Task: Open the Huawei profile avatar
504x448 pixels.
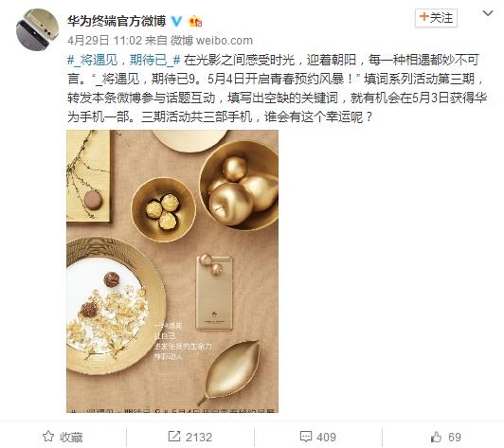Action: point(37,29)
